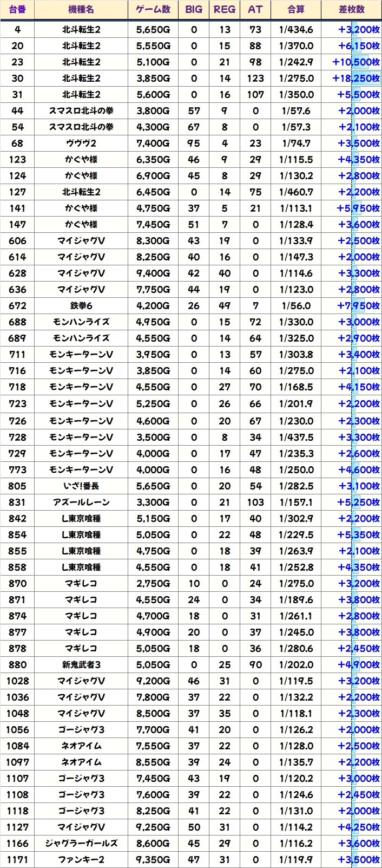Viewport: 382px width, 868px height.
Task: Click the AT column header
Action: click(x=255, y=10)
